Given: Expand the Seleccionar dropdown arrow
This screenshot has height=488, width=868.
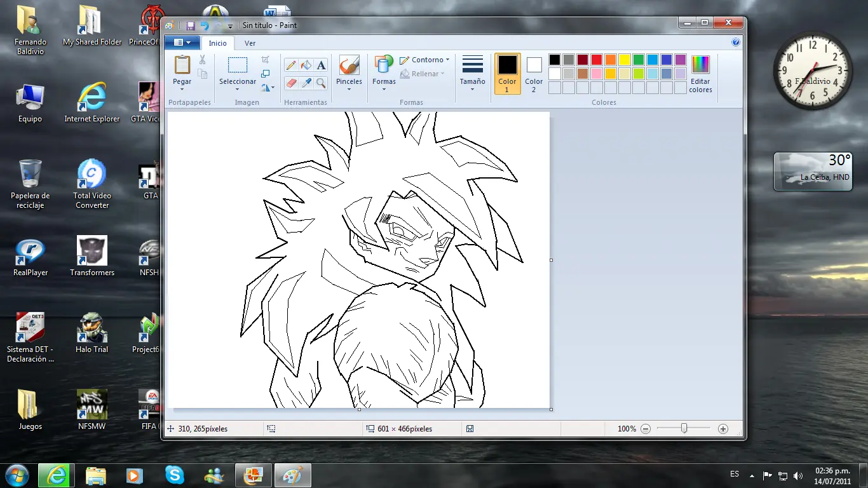Looking at the screenshot, I should pyautogui.click(x=238, y=90).
